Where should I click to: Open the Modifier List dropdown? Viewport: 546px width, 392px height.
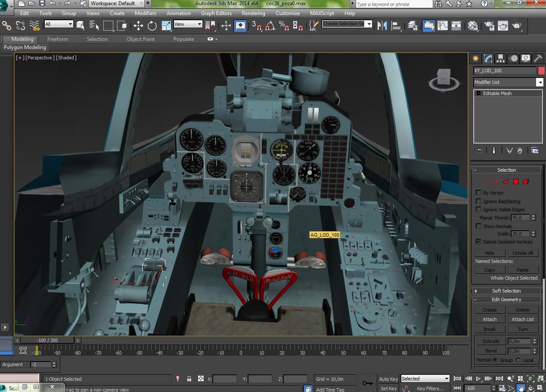coord(539,82)
